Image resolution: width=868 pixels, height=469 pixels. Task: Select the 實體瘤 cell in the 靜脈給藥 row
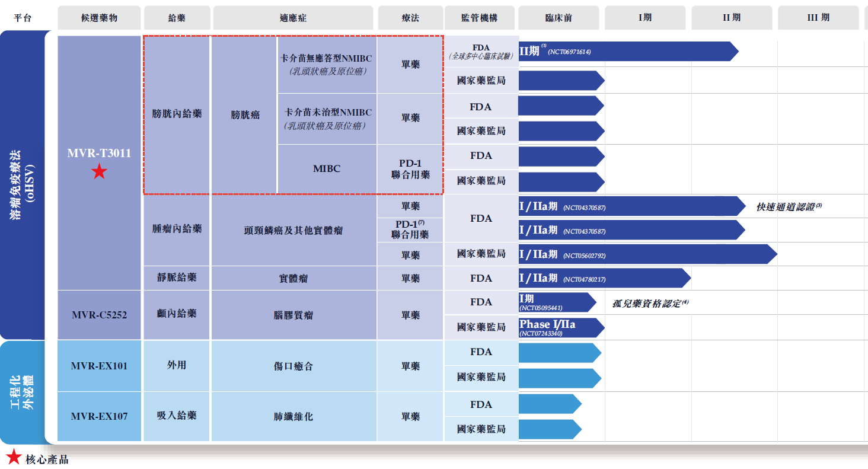[294, 278]
